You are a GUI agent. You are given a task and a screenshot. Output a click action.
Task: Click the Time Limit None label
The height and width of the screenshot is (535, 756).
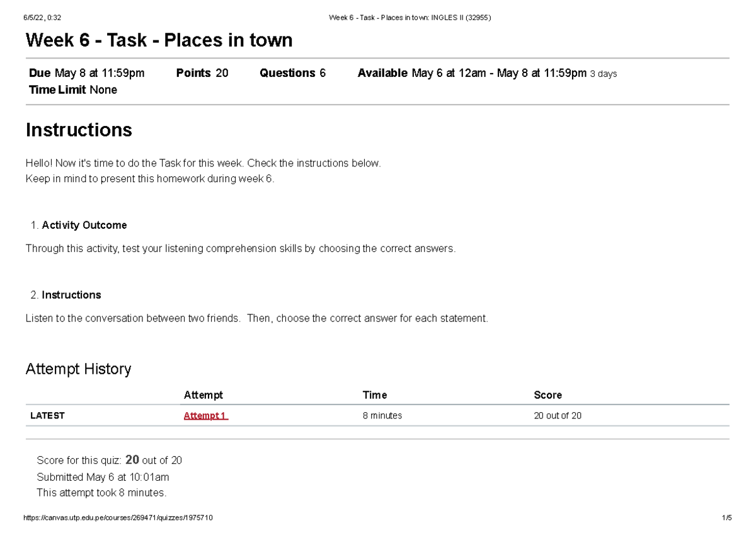click(x=72, y=89)
